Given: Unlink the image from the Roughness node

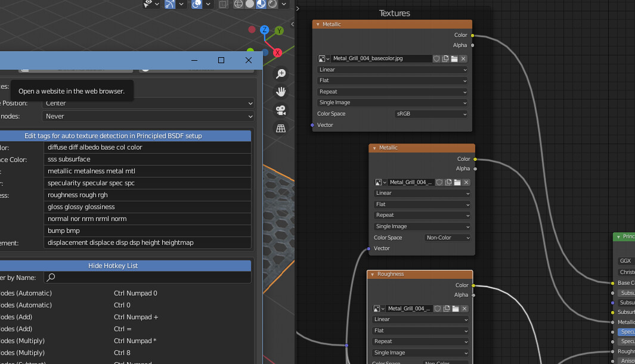Looking at the screenshot, I should (x=466, y=309).
